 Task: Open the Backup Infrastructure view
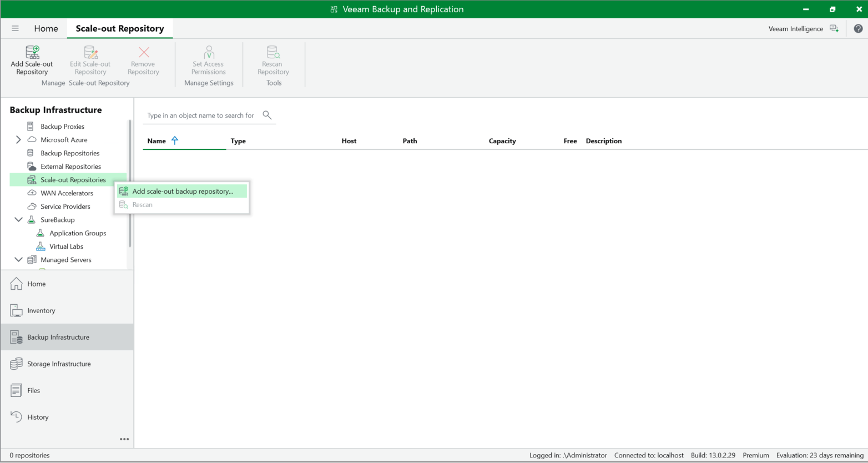click(67, 337)
